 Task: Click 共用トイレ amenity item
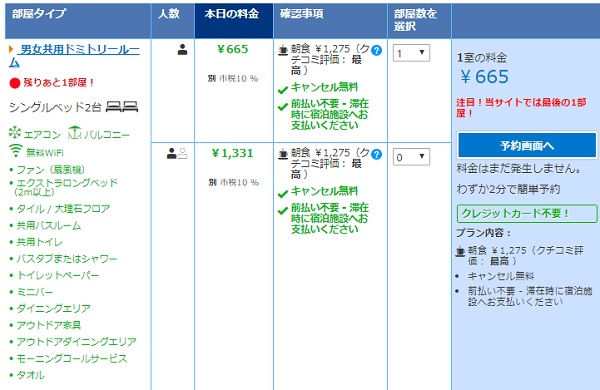[39, 242]
